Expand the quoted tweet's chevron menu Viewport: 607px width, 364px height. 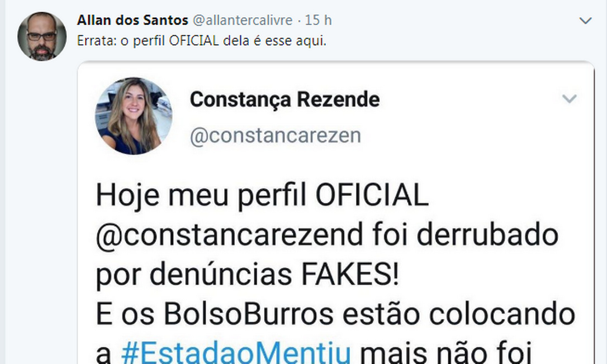click(569, 99)
